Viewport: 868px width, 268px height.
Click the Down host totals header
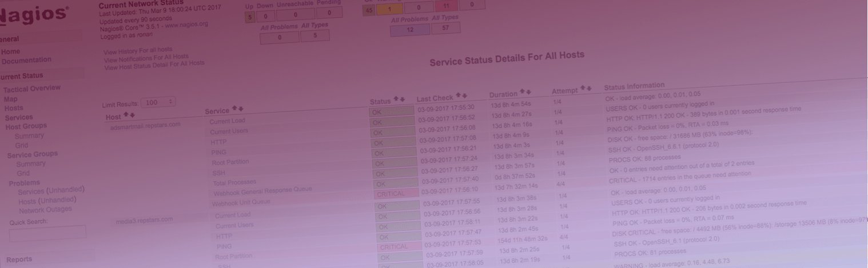click(x=265, y=6)
